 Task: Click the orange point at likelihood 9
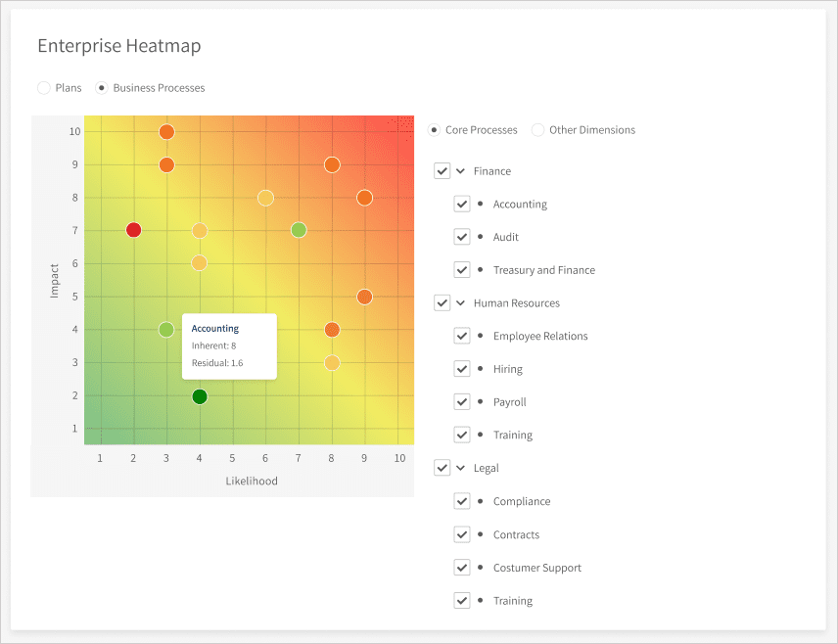tap(364, 198)
